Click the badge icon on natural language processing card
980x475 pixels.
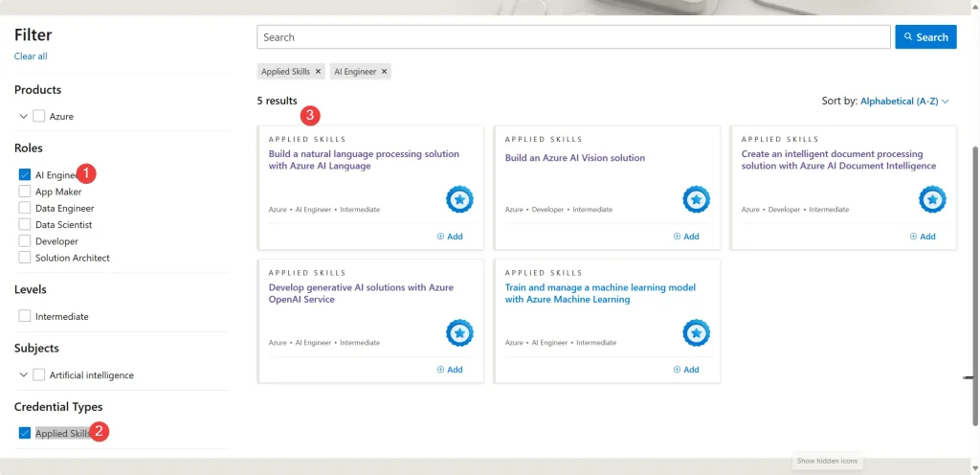(459, 199)
